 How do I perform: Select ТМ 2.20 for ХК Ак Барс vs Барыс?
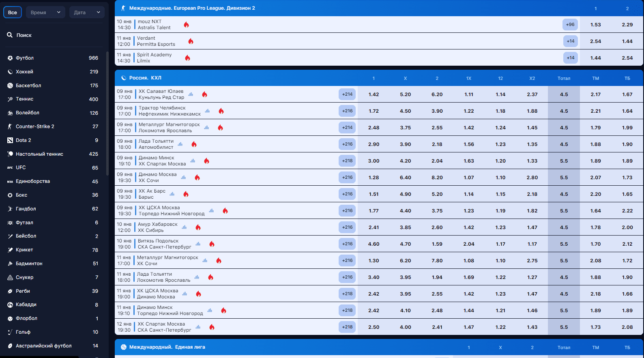[595, 194]
